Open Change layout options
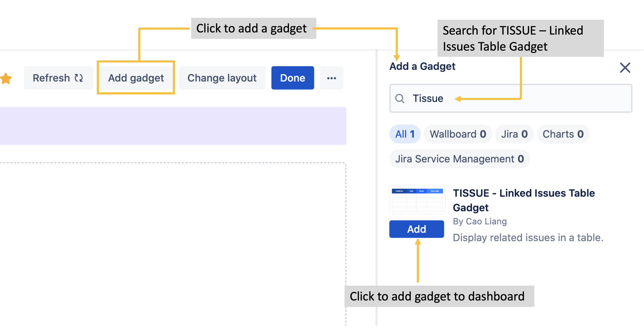The height and width of the screenshot is (329, 644). (x=222, y=78)
